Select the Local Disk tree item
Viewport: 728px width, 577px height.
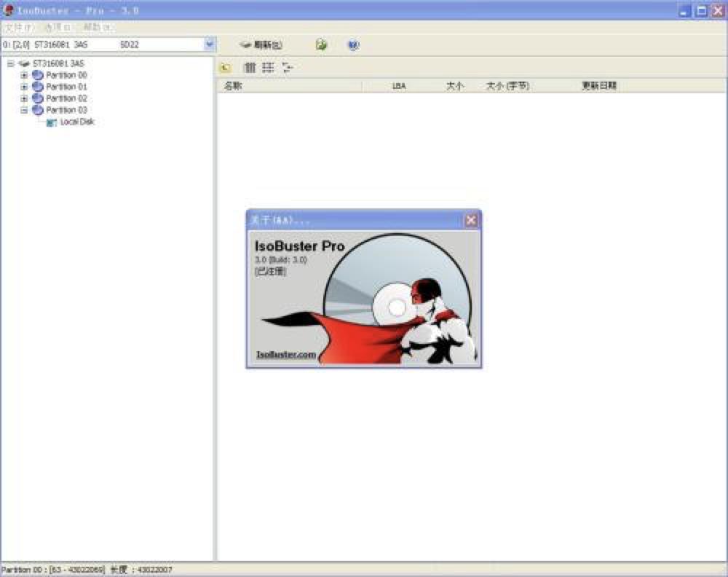click(77, 122)
